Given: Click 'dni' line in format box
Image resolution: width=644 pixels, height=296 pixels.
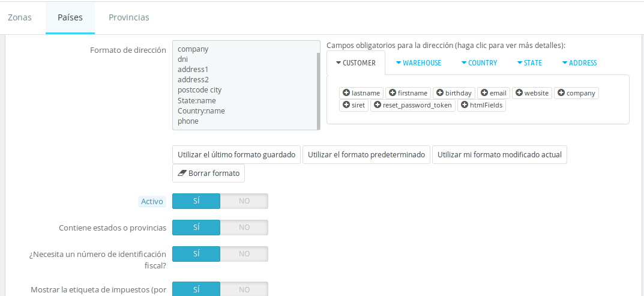Looking at the screenshot, I should (183, 59).
